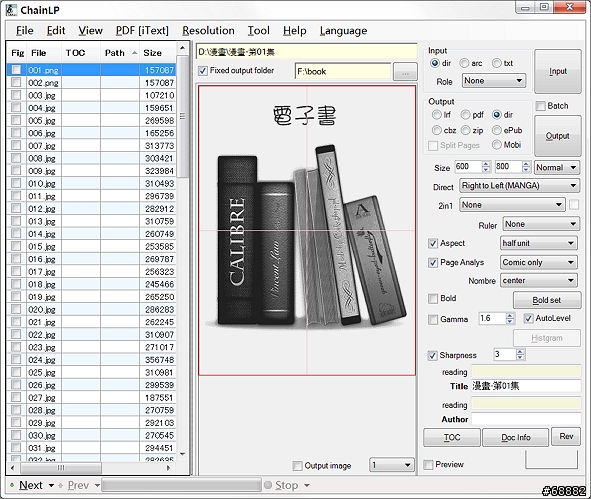Open the Direct Right to Left dropdown

pos(519,185)
